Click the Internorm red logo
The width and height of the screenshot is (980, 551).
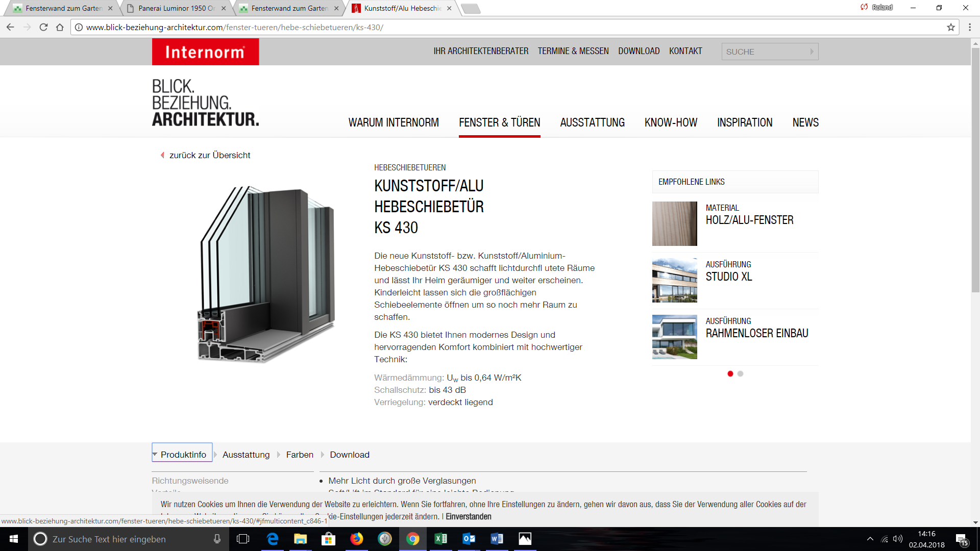[205, 52]
